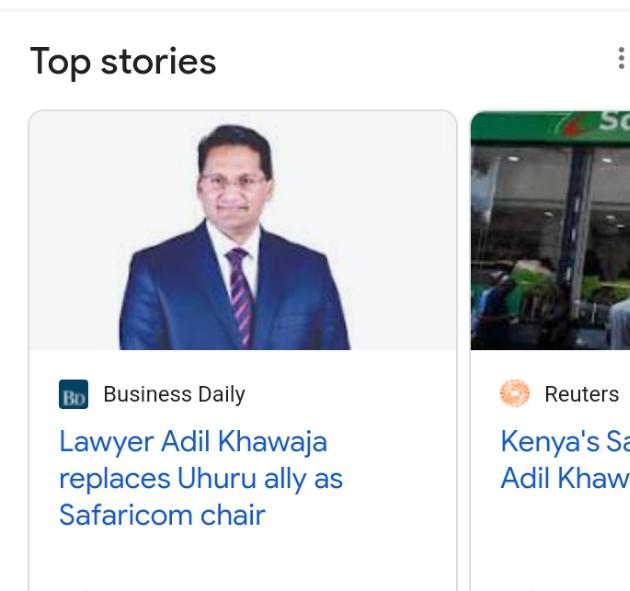The height and width of the screenshot is (591, 630).
Task: Click empty space below the Reuters headline
Action: tap(560, 540)
